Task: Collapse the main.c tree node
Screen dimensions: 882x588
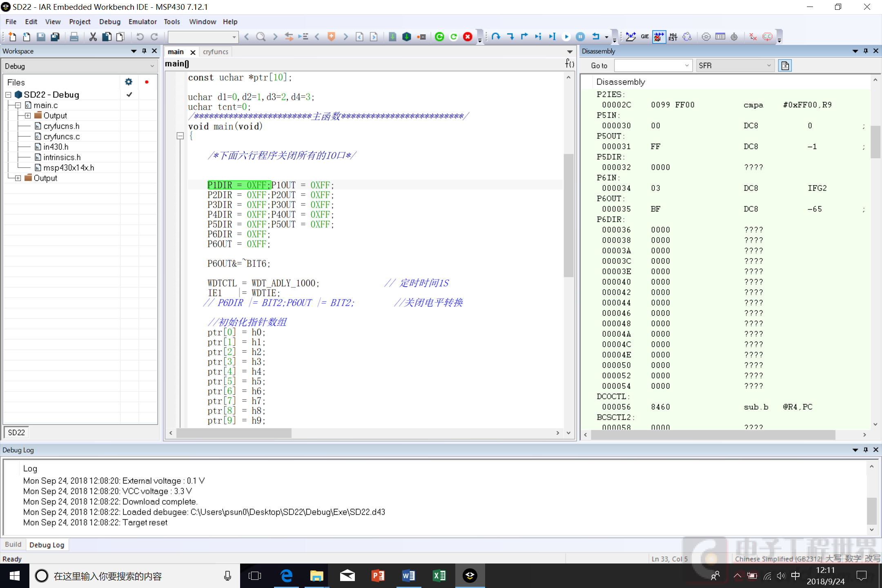Action: pyautogui.click(x=18, y=105)
